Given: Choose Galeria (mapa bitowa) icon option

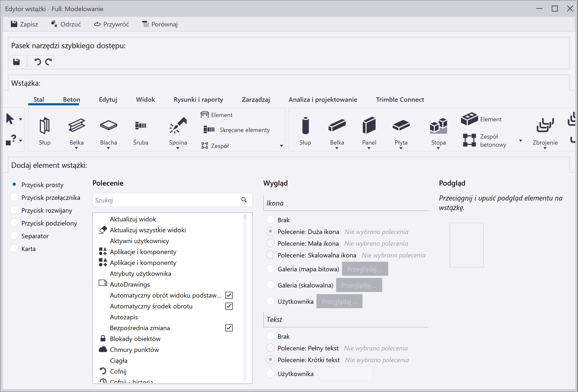Looking at the screenshot, I should [x=270, y=269].
